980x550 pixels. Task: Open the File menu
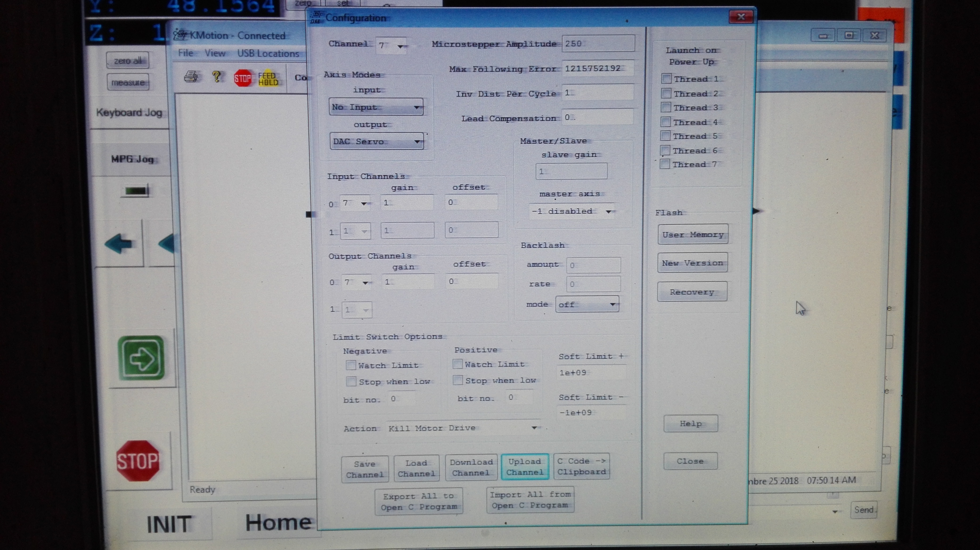coord(186,53)
